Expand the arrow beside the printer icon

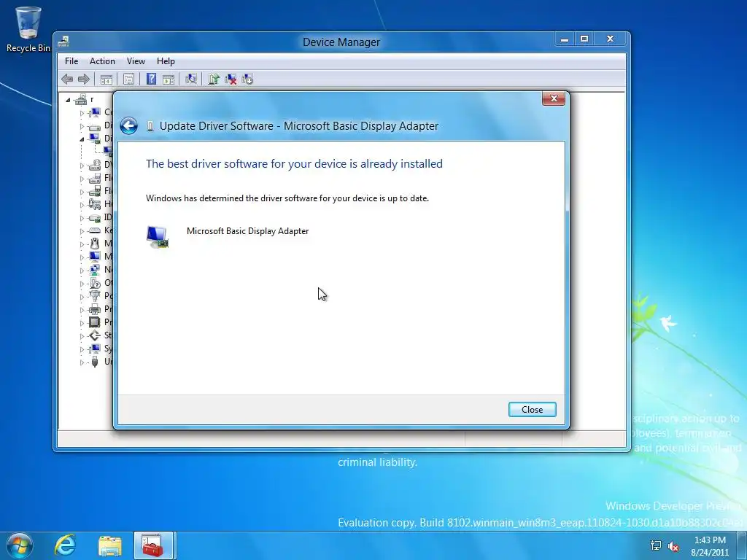coord(82,309)
